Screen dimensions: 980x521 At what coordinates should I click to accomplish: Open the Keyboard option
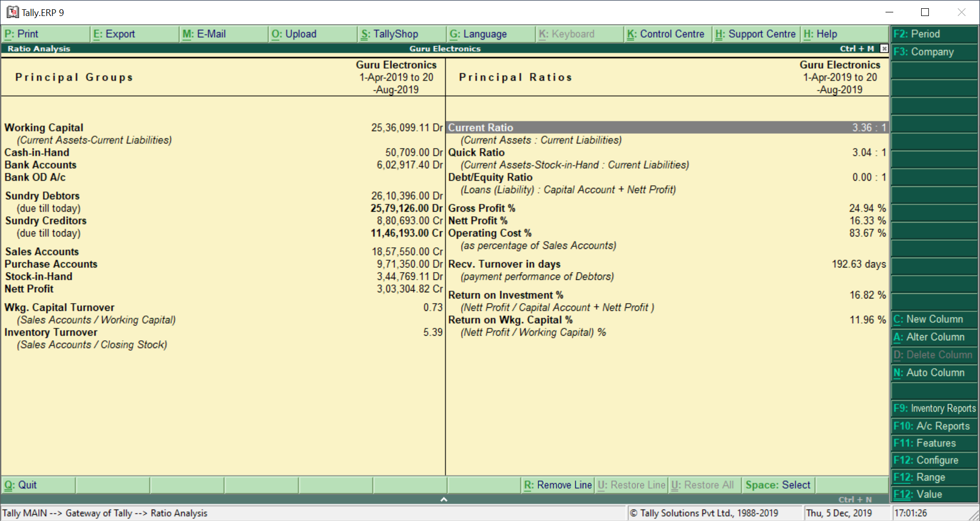click(580, 34)
